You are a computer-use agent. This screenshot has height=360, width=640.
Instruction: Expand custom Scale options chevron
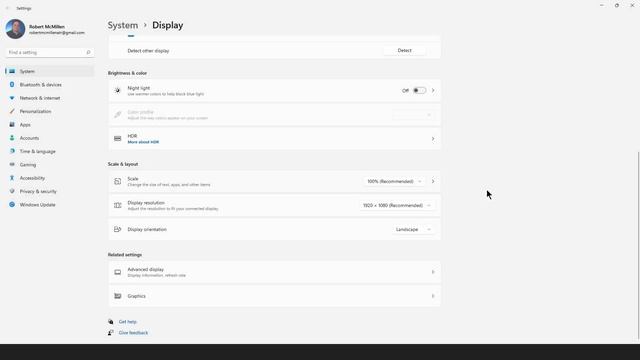pyautogui.click(x=433, y=181)
